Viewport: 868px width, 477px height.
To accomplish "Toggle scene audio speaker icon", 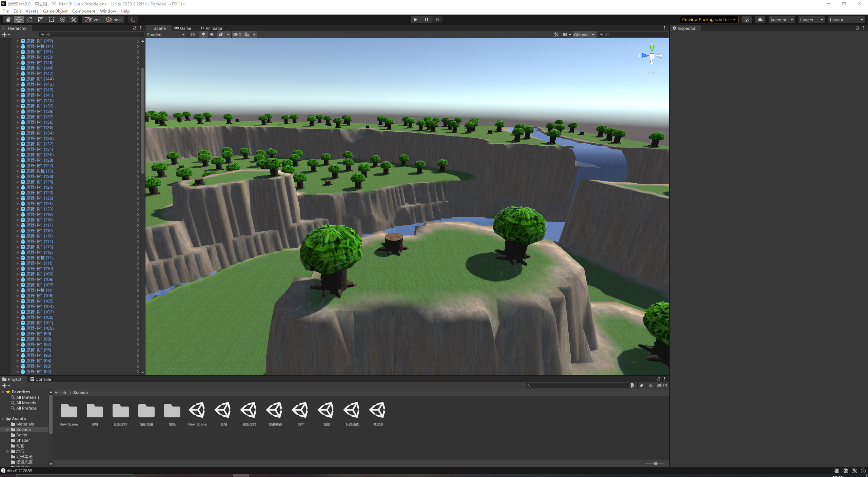I will click(x=212, y=35).
